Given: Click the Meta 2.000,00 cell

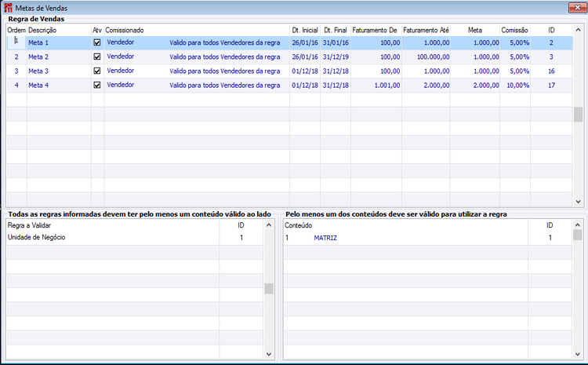Looking at the screenshot, I should click(x=475, y=86).
